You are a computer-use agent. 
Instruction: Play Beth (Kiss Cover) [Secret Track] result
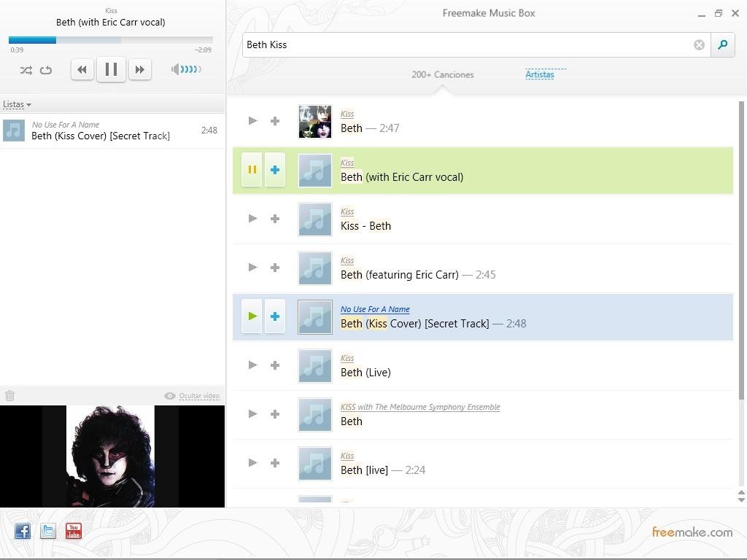tap(252, 316)
